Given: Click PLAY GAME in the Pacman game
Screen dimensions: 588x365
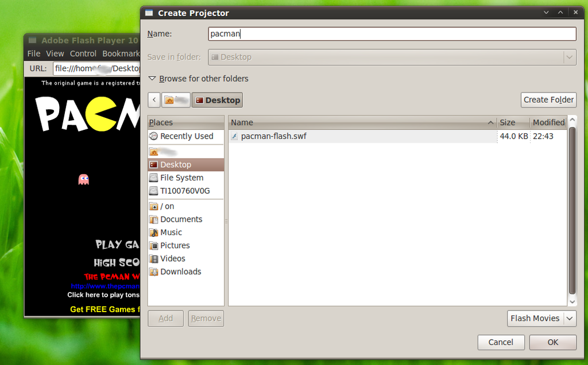Looking at the screenshot, I should [x=117, y=245].
